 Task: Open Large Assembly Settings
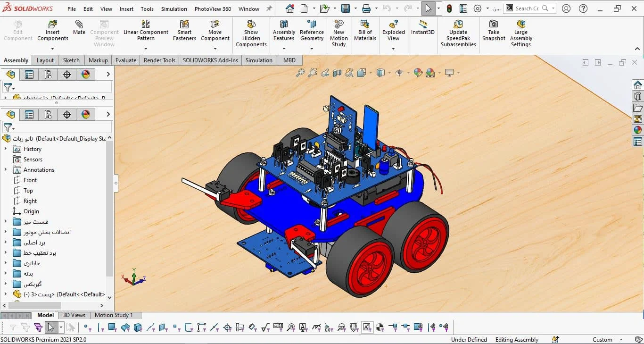(521, 34)
